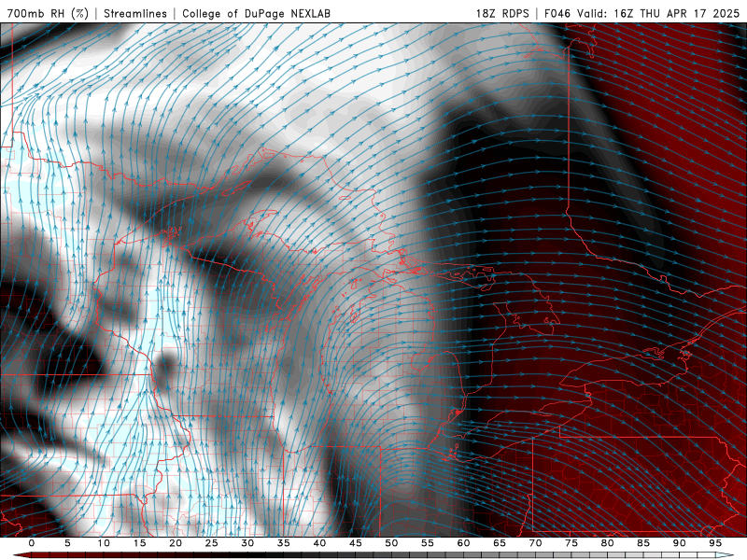Click the "F046 Valid: 16Z THU APR 17 2025" text
The image size is (747, 560).
[641, 13]
